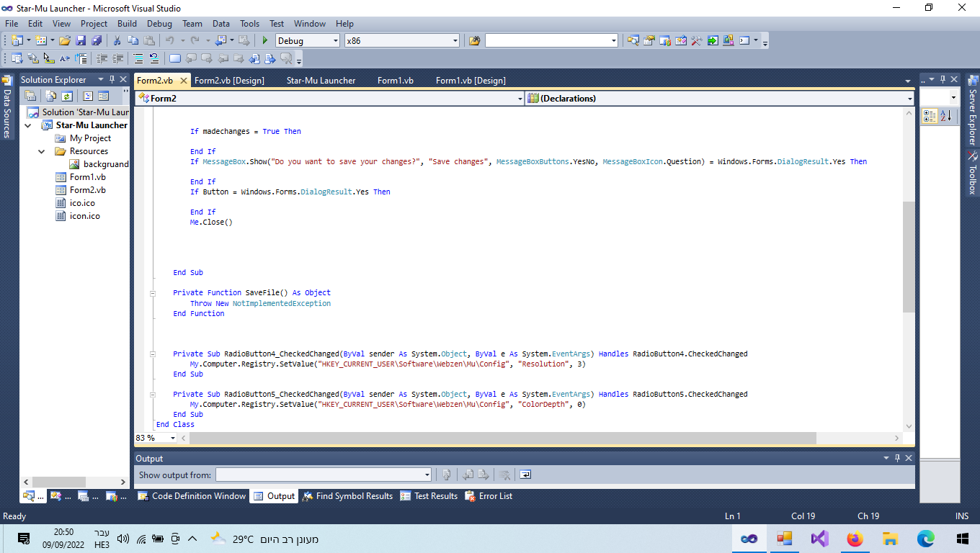This screenshot has height=553, width=980.
Task: Select Form2.vb in Solution Explorer
Action: tap(87, 190)
